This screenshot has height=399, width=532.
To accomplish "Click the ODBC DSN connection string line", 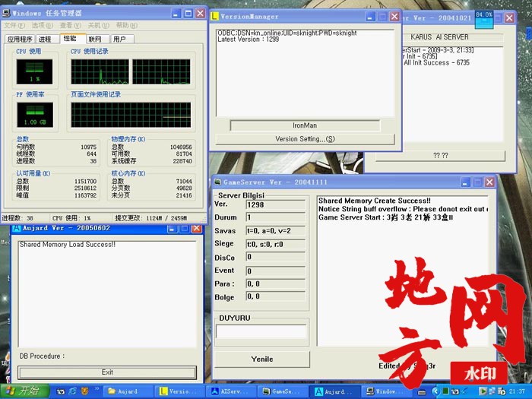I will click(287, 33).
